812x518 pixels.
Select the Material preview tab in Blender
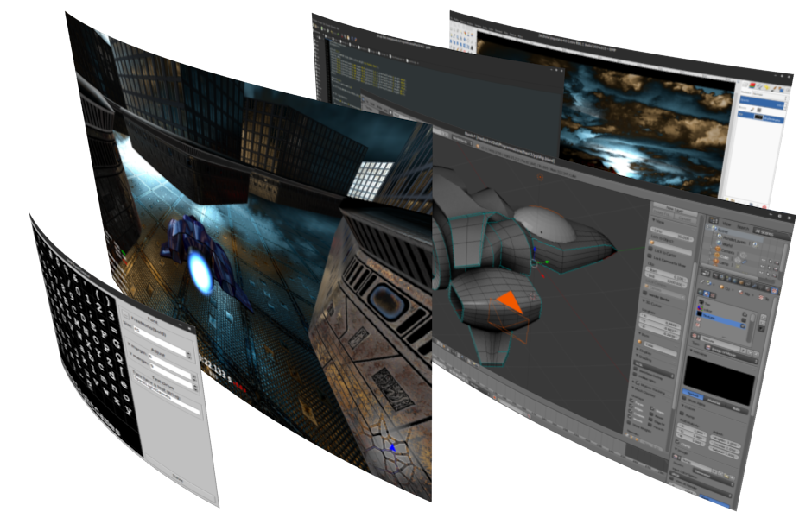pos(714,401)
